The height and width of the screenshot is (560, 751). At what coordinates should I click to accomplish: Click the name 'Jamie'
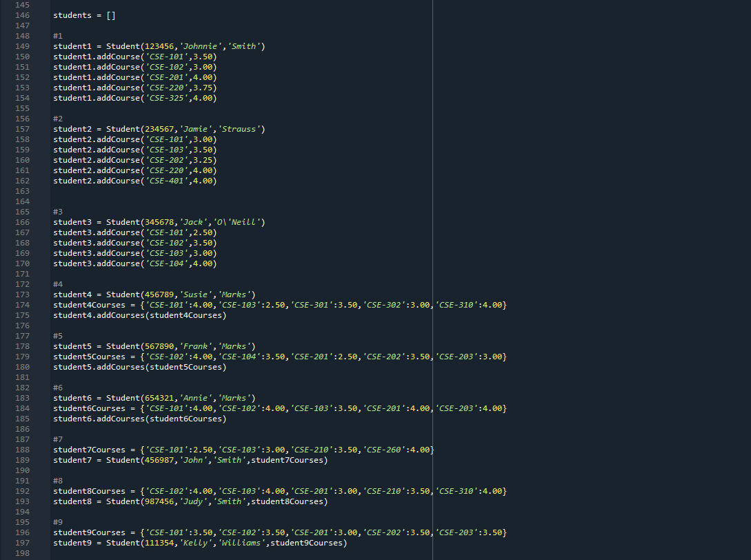click(195, 130)
